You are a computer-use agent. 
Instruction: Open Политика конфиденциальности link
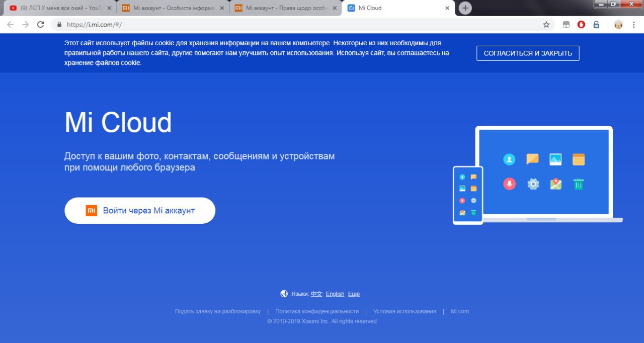click(317, 311)
